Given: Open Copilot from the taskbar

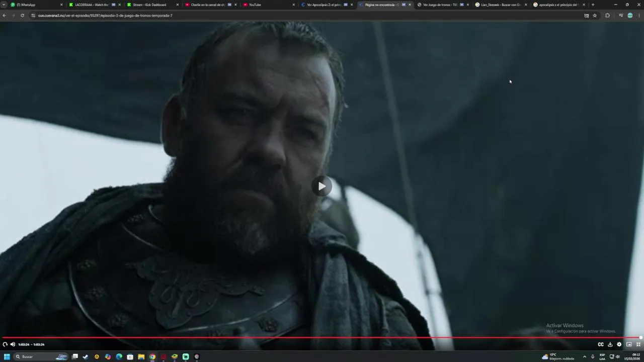Looking at the screenshot, I should click(108, 356).
